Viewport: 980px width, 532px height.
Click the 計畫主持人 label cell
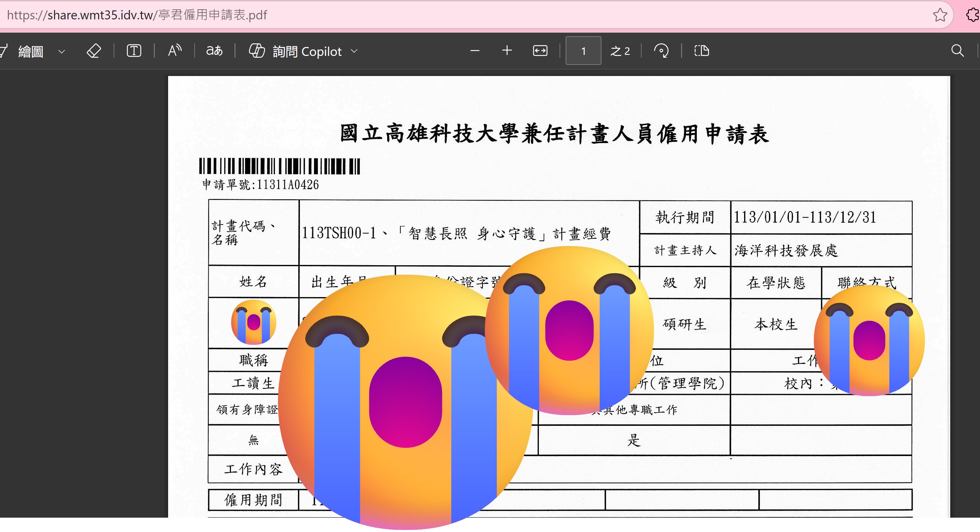tap(685, 250)
